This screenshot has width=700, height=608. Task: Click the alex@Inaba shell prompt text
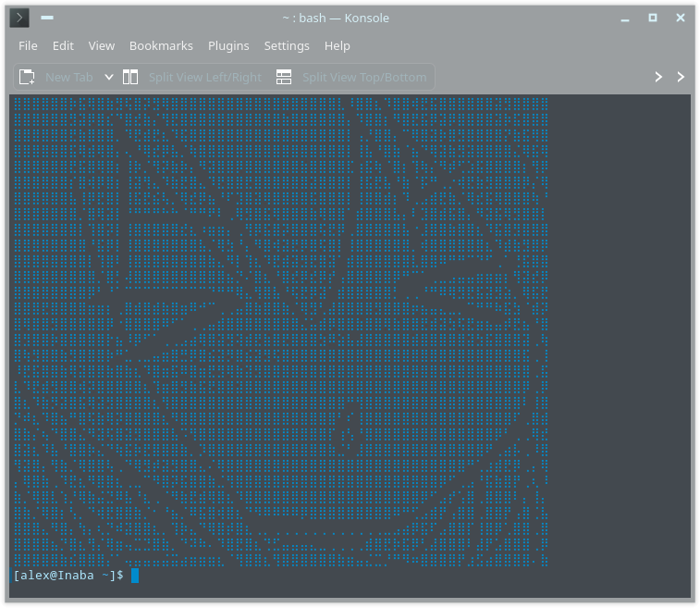[x=68, y=575]
